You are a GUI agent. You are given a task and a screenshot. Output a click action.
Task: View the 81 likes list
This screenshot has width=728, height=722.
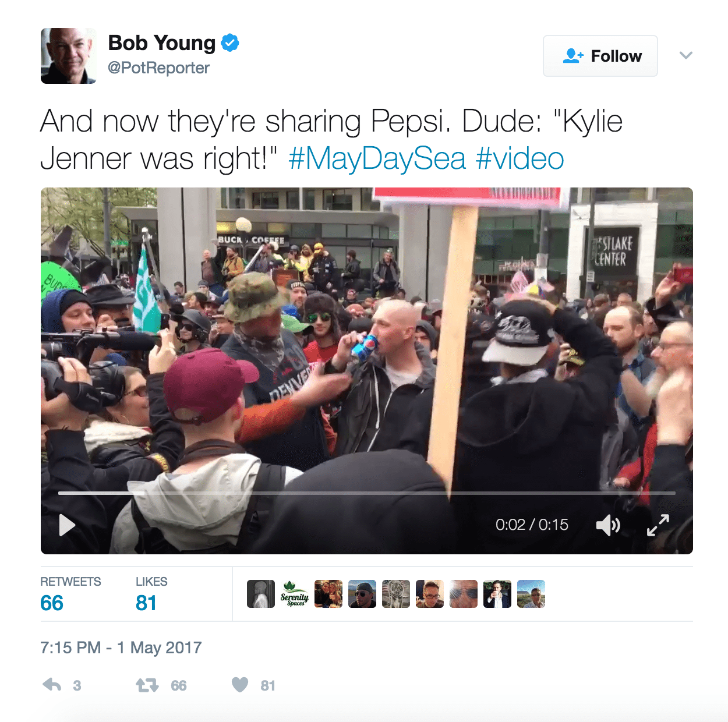point(151,594)
